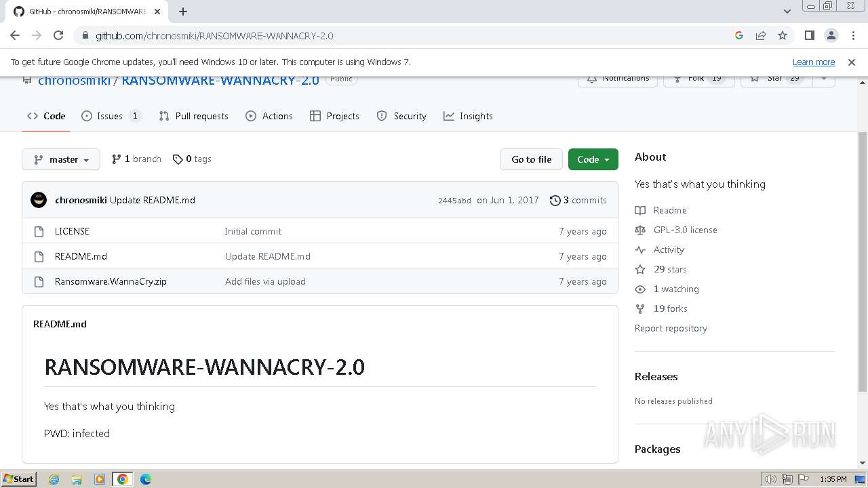Open Microsoft Edge from the taskbar

pos(145,479)
